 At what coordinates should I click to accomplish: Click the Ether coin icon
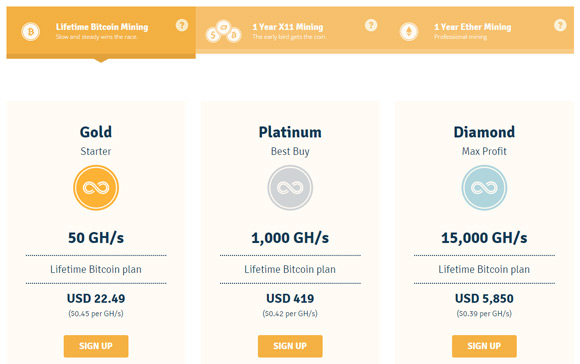point(409,31)
